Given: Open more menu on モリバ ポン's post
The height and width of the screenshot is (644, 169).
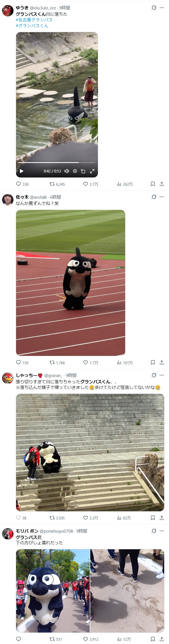Looking at the screenshot, I should tap(162, 531).
